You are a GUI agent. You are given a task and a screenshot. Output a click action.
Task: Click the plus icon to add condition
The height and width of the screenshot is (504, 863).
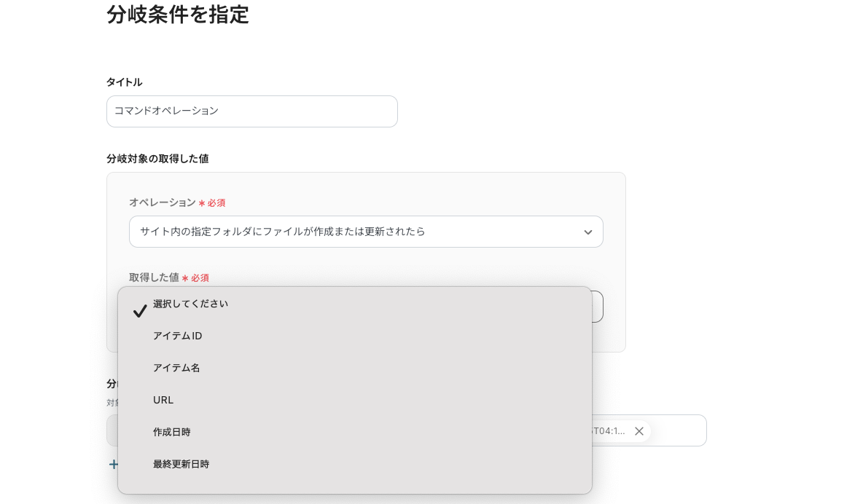click(x=113, y=465)
